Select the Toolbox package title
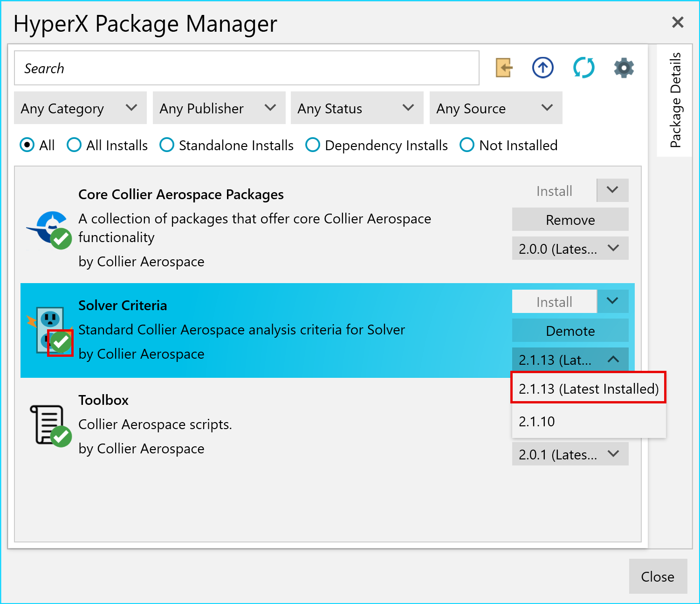 [x=103, y=400]
